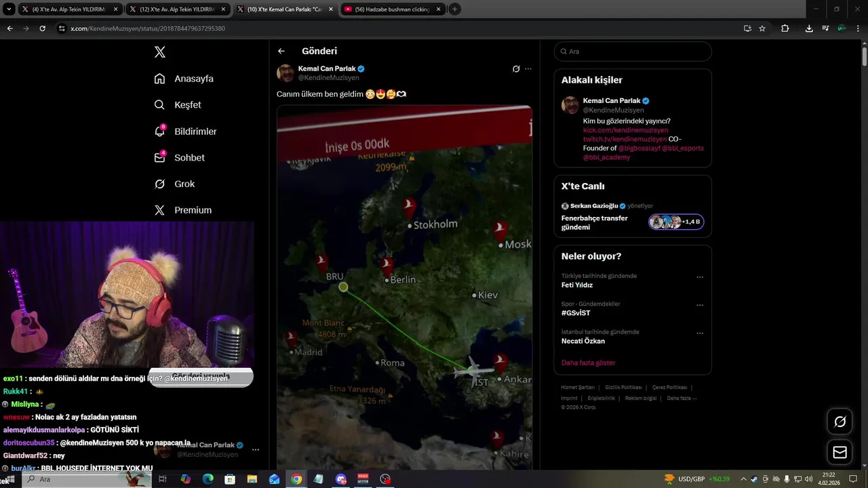Open Chrome profile avatar
Image resolution: width=868 pixels, height=488 pixels.
pyautogui.click(x=842, y=28)
